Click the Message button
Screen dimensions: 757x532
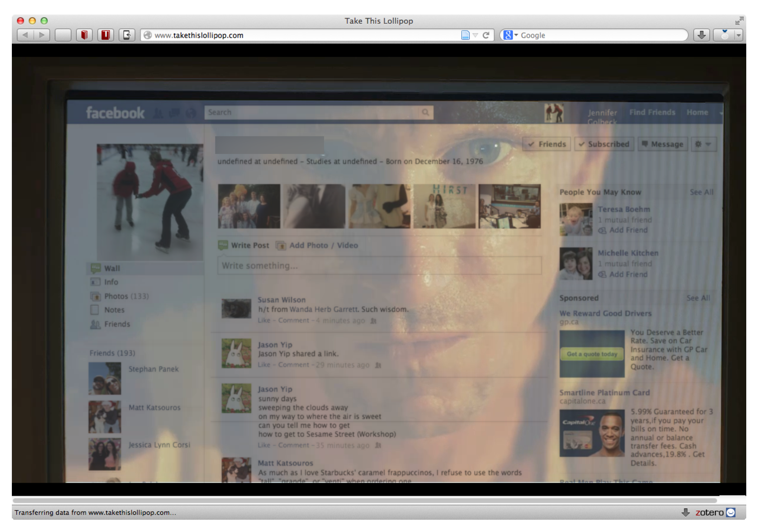663,144
